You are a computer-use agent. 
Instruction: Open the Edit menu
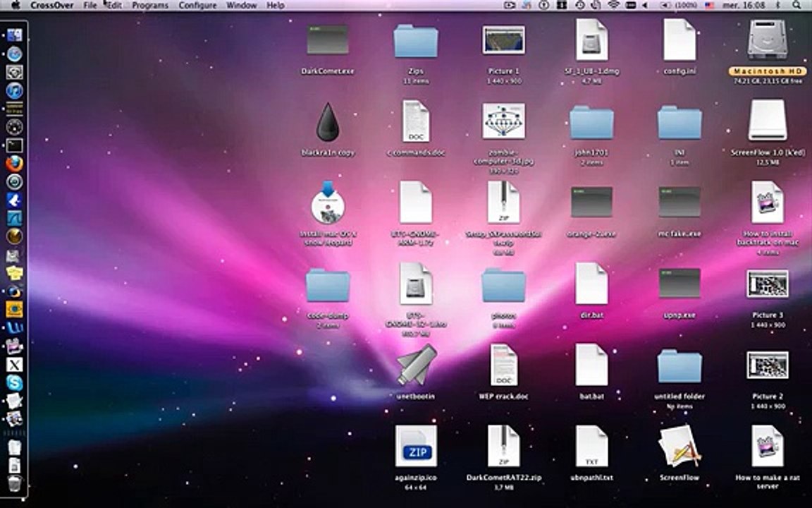click(114, 5)
